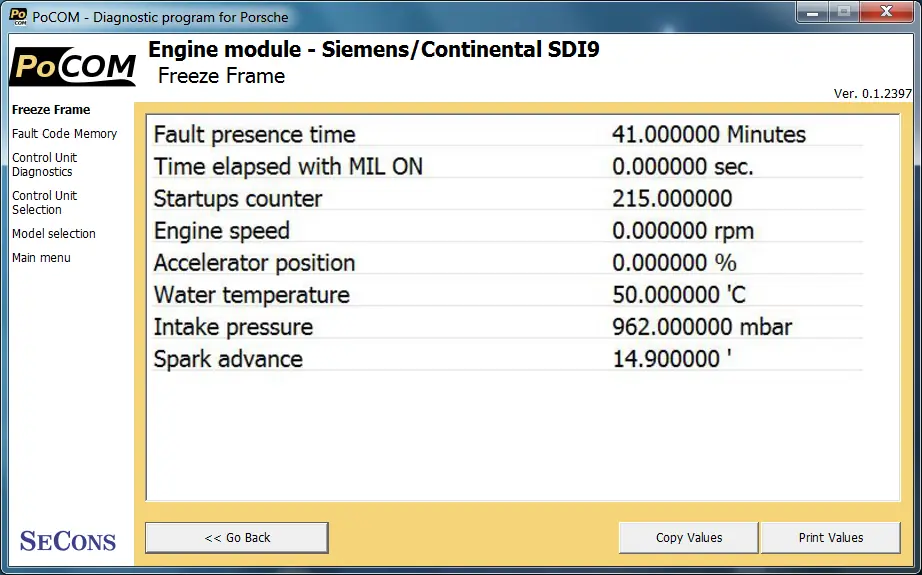
Task: Click the PoCOM icon in the title bar
Action: 18,16
